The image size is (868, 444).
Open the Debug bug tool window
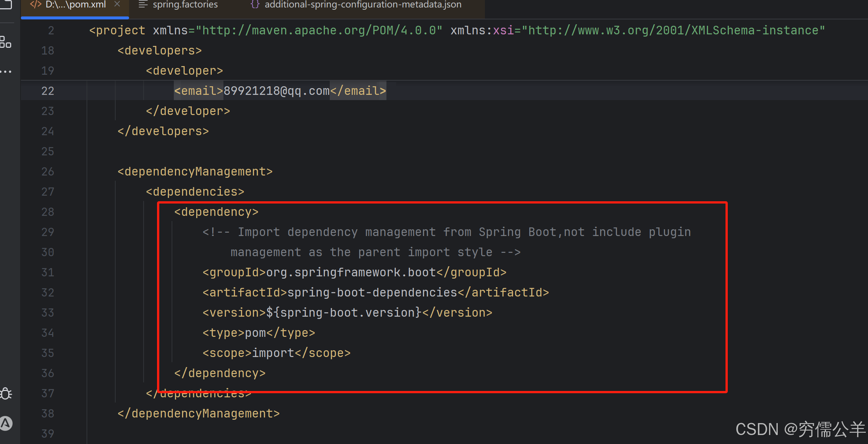pos(6,394)
